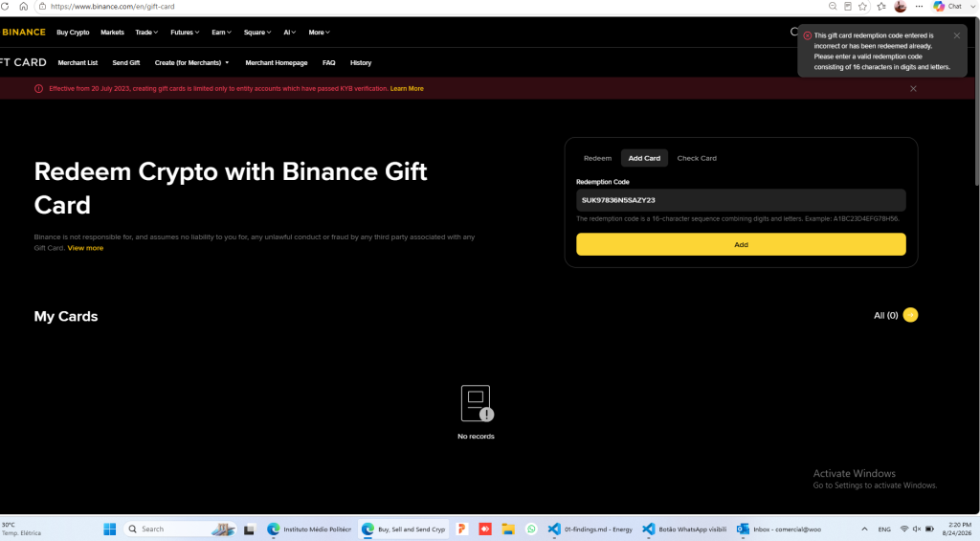Click the Redemption Code input field
Image resolution: width=980 pixels, height=541 pixels.
point(741,200)
